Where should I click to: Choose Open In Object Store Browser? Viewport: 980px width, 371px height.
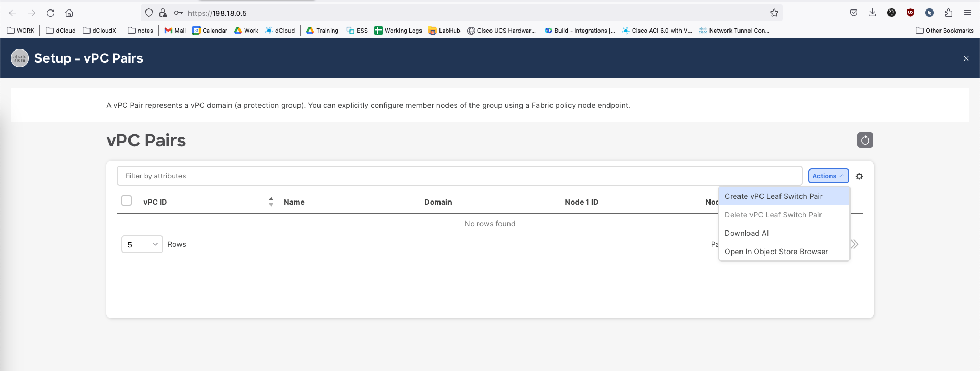coord(776,252)
